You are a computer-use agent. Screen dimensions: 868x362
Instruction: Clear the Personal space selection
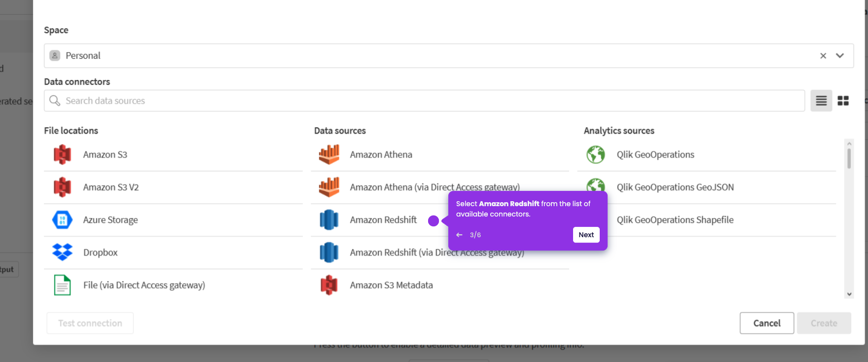(823, 56)
